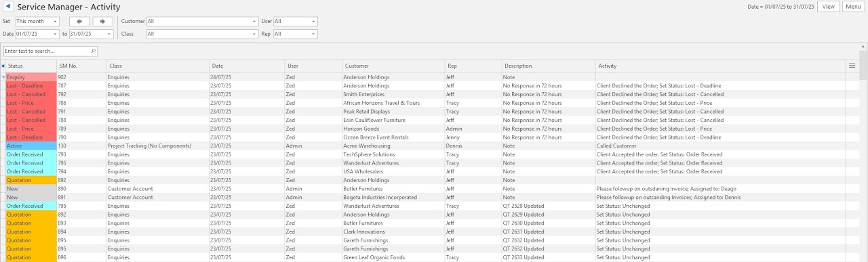
Task: Sort by the Class column header
Action: pyautogui.click(x=158, y=66)
